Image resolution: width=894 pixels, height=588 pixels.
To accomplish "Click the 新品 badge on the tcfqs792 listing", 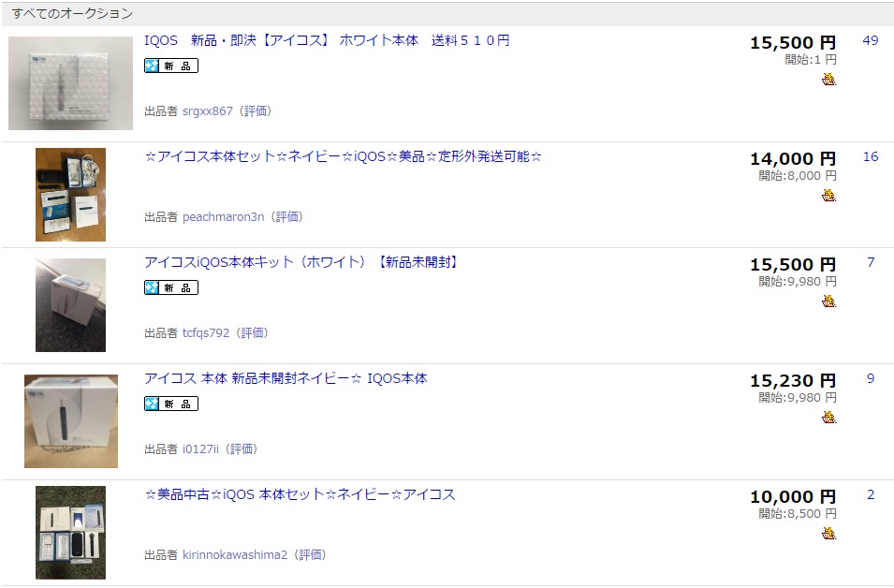I will (x=171, y=287).
